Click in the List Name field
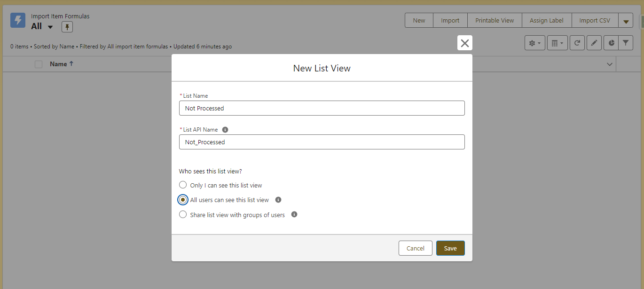 322,108
